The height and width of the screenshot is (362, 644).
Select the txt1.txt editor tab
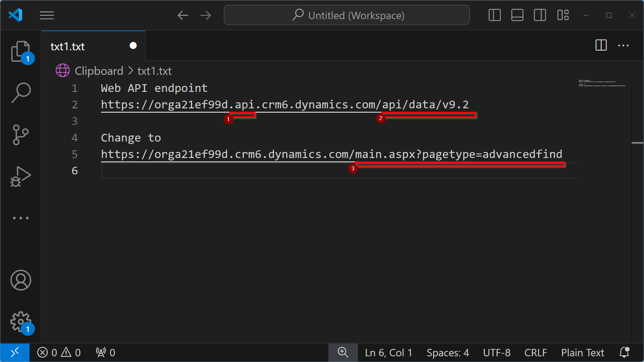pos(93,46)
